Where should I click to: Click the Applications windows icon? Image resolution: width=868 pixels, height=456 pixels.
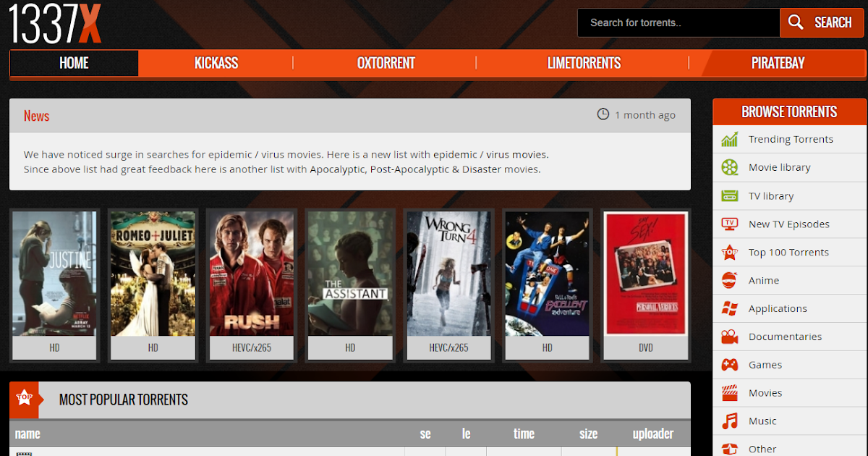(730, 308)
